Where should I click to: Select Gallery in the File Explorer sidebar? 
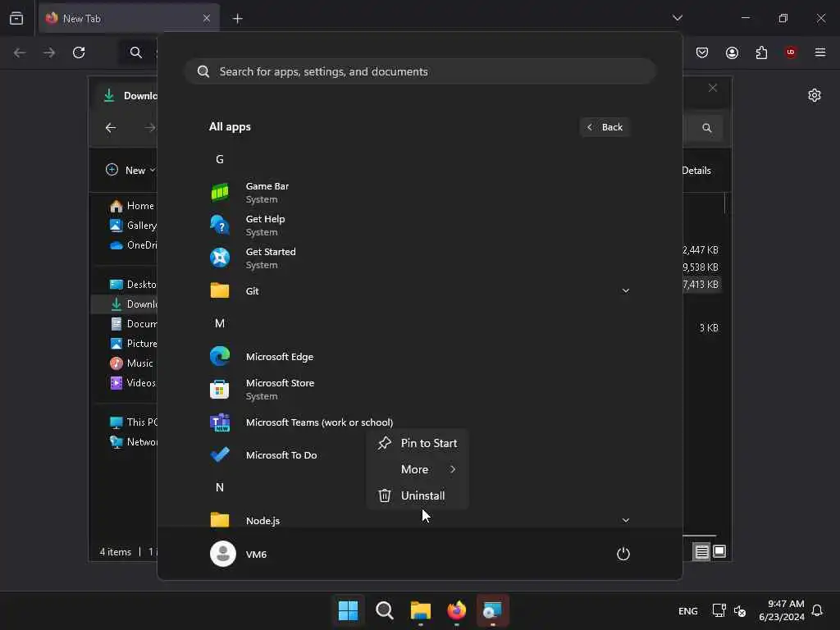point(133,226)
